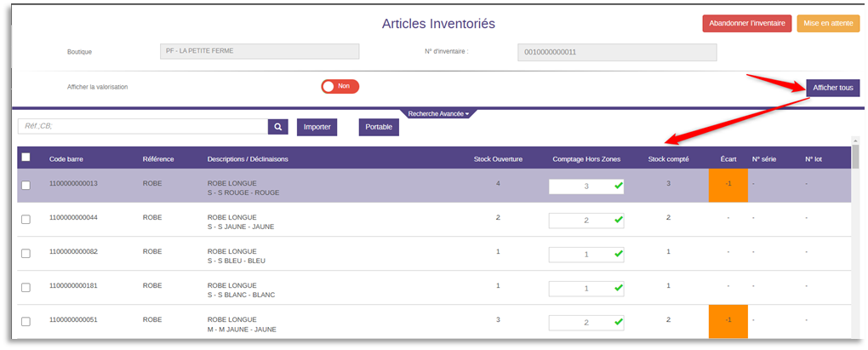Click the N° d'inventaire field
This screenshot has height=350, width=868.
click(617, 52)
